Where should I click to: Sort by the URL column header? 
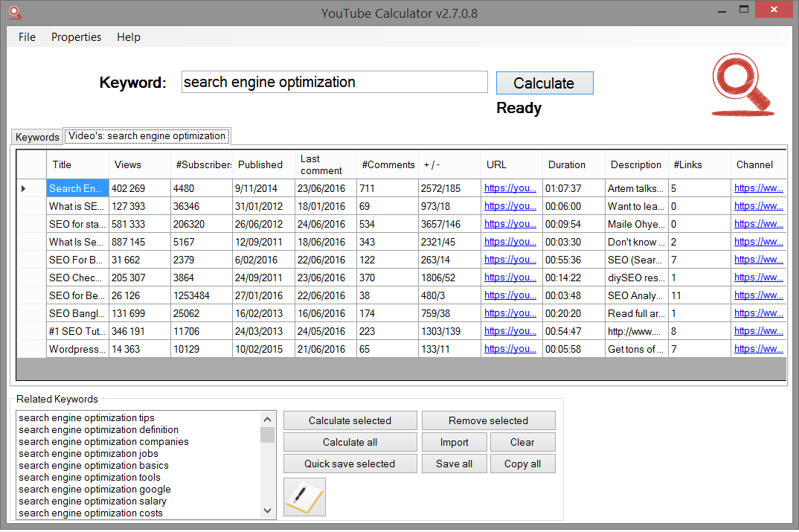click(x=512, y=164)
